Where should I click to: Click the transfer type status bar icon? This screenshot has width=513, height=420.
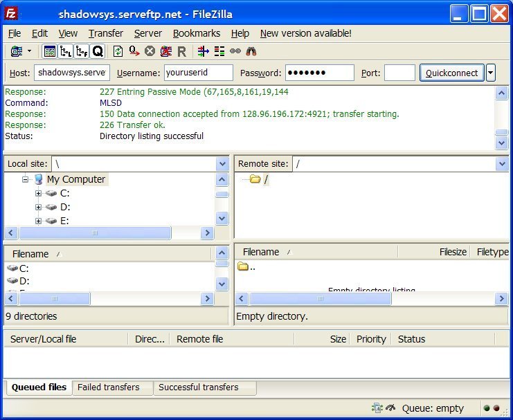(377, 408)
